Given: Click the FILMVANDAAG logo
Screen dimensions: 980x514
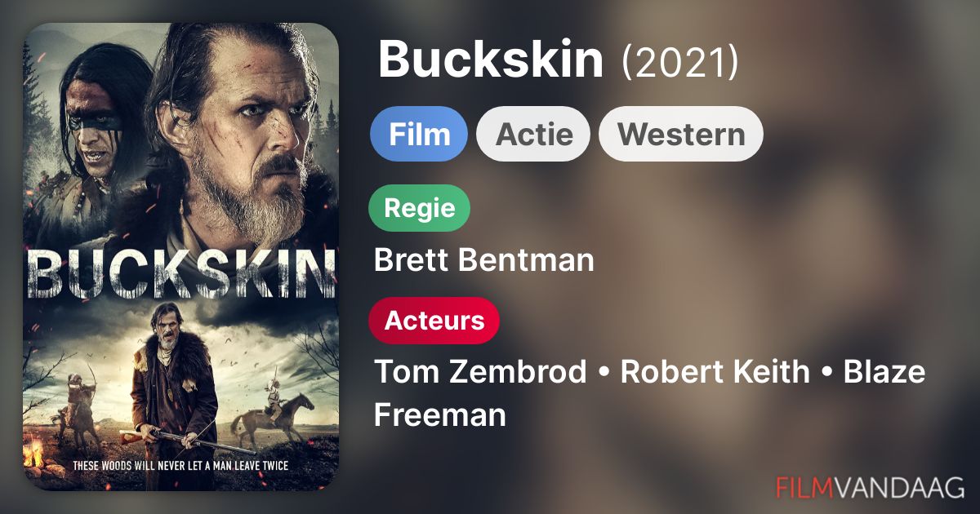Looking at the screenshot, I should [871, 488].
